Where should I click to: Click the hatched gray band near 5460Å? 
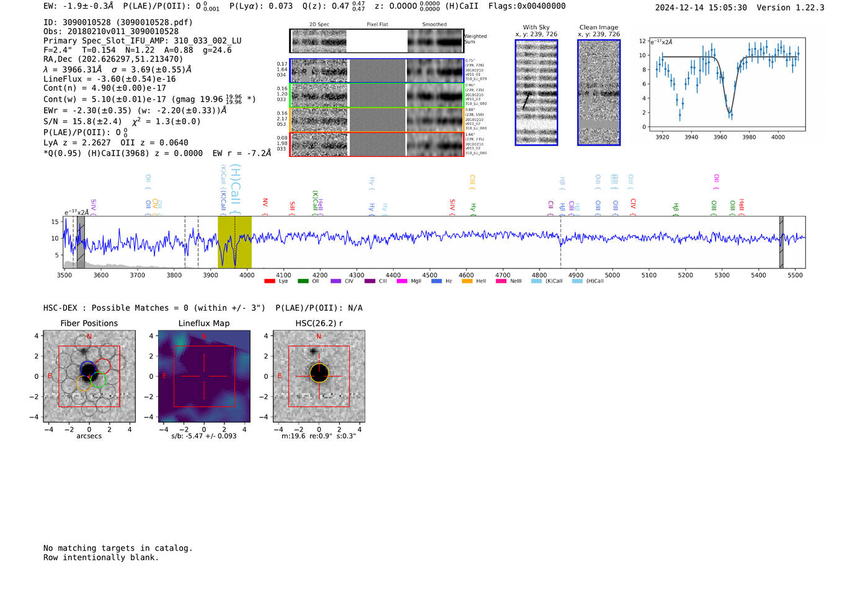(x=781, y=242)
